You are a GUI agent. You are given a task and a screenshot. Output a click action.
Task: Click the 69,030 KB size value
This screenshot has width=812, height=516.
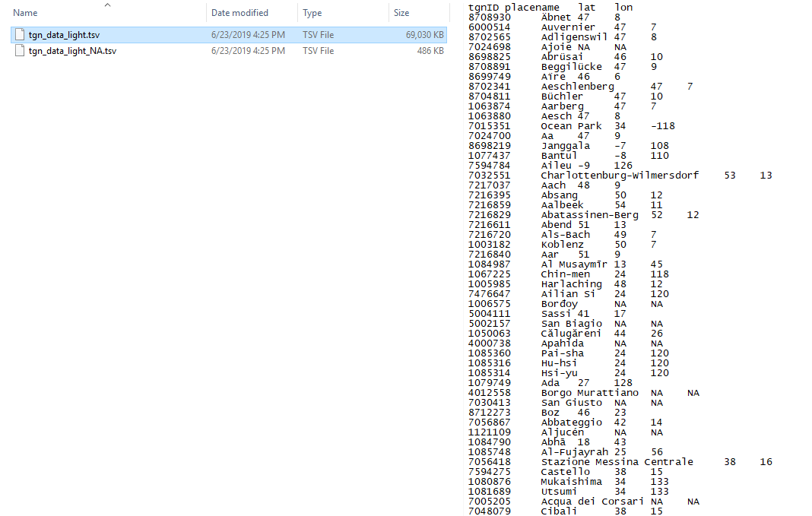click(x=425, y=35)
